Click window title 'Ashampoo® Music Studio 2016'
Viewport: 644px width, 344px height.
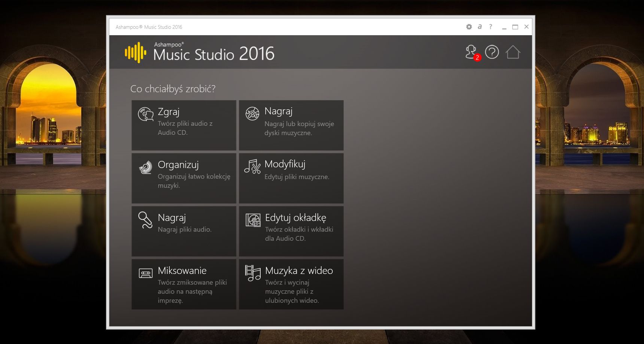pyautogui.click(x=149, y=27)
